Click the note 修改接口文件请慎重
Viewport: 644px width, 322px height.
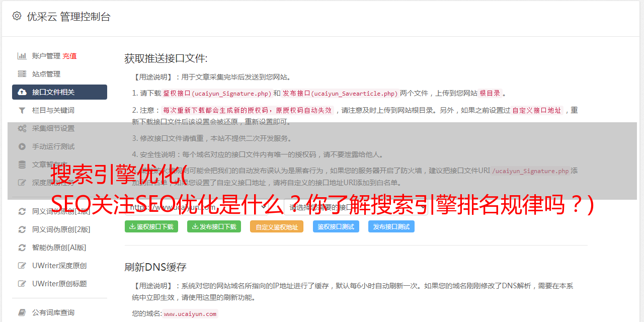tap(212, 138)
